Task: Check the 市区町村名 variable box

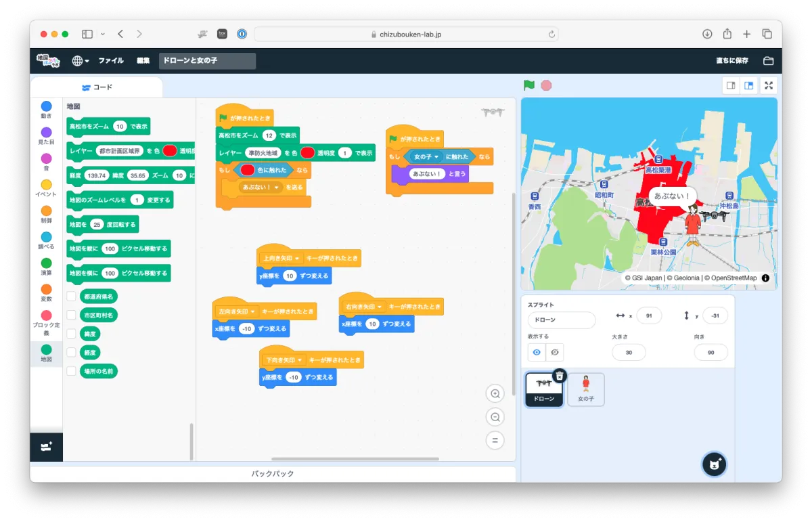Action: [x=71, y=315]
